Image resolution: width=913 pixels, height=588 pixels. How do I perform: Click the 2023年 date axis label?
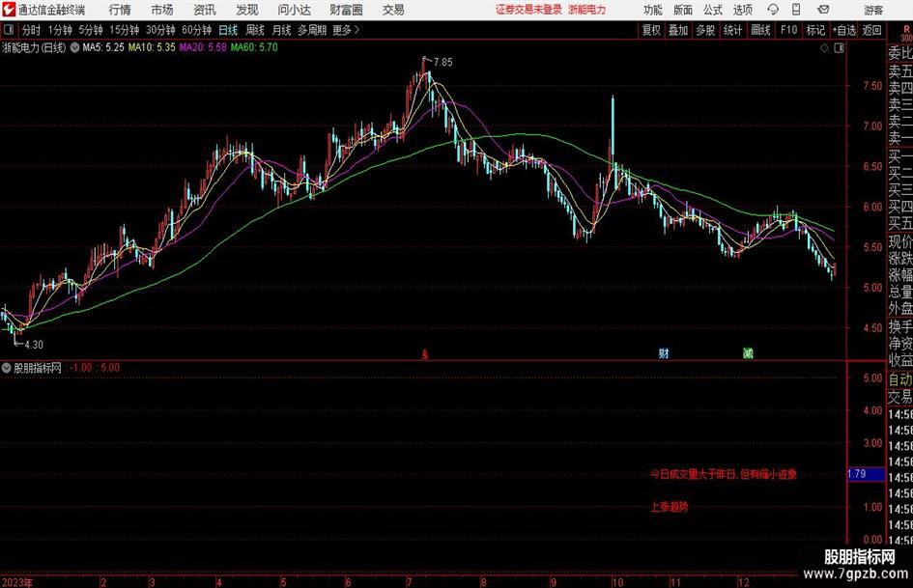[16, 582]
